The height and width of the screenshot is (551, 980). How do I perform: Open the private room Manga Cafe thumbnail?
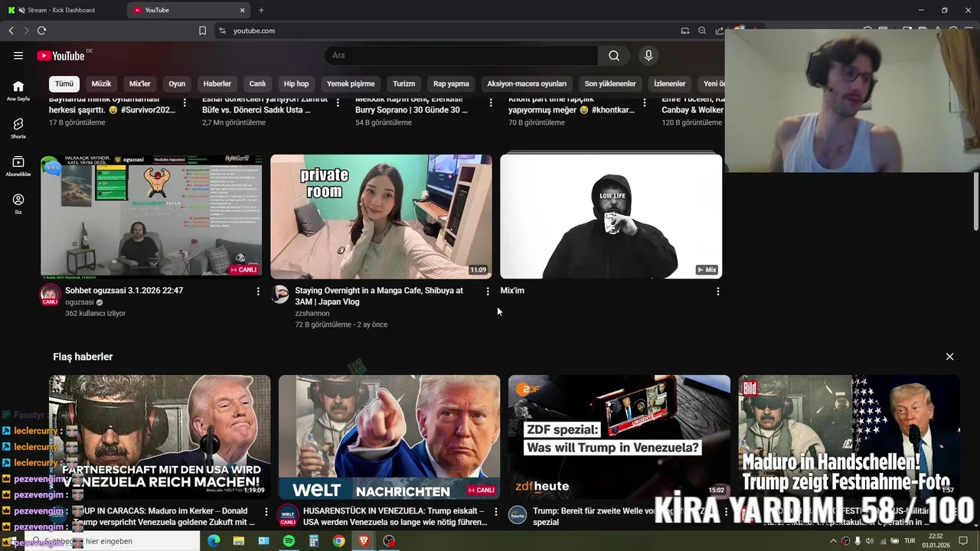point(381,217)
